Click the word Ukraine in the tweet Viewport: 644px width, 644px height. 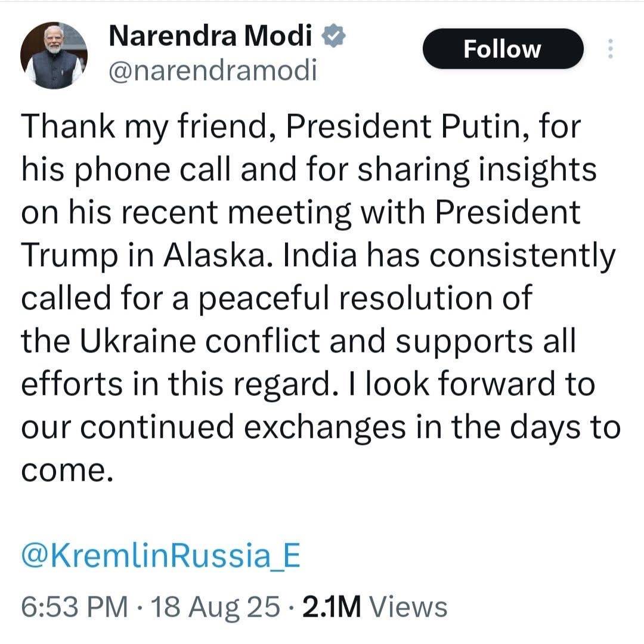[138, 341]
